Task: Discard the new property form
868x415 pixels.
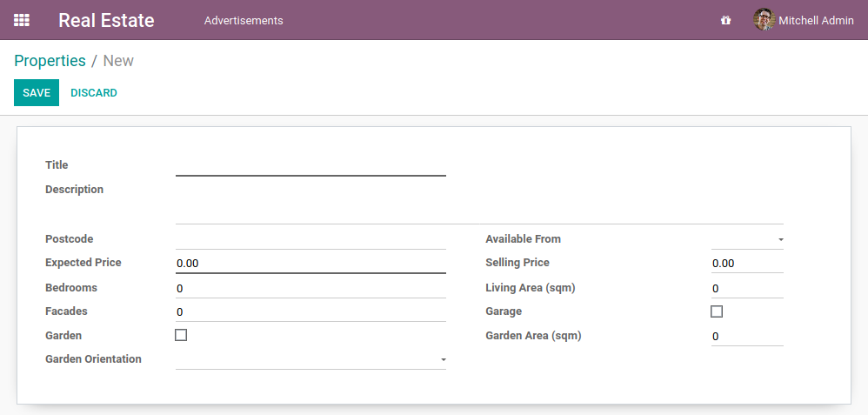Action: coord(94,93)
